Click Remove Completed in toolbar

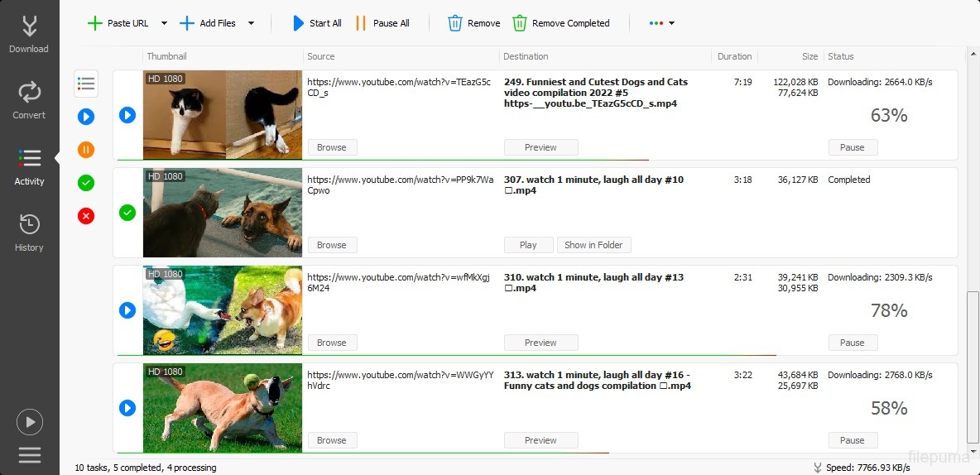561,23
